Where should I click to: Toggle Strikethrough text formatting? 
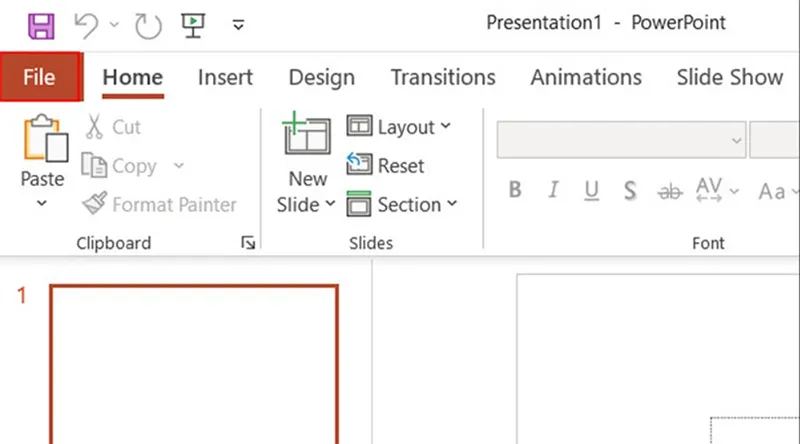click(668, 190)
